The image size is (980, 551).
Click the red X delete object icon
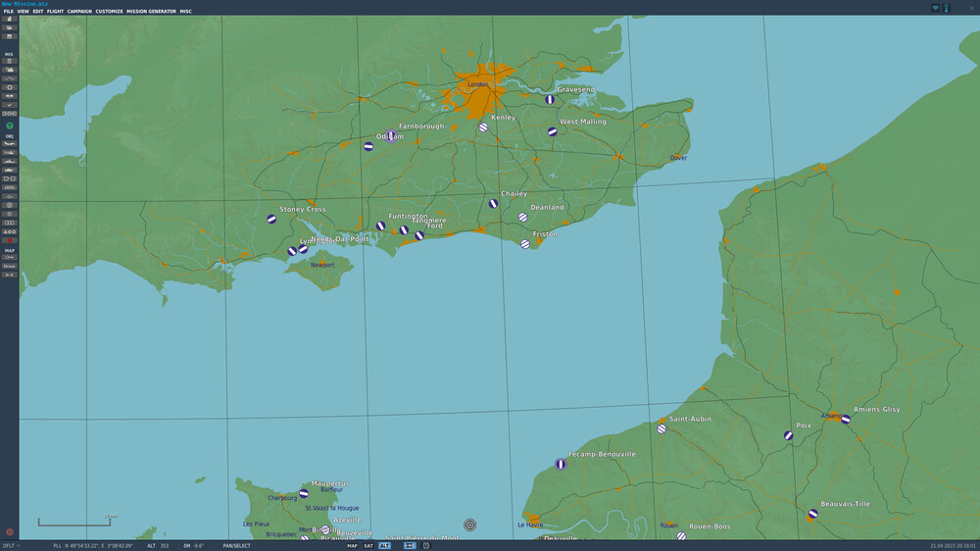click(10, 240)
